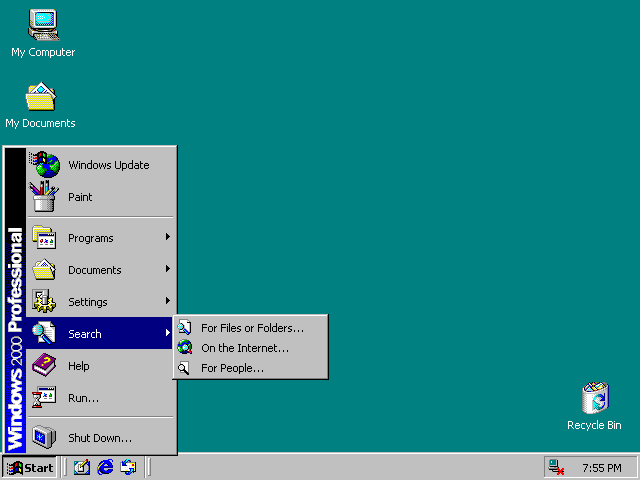Image resolution: width=640 pixels, height=480 pixels.
Task: Open the My Computer desktop icon
Action: coord(44,25)
